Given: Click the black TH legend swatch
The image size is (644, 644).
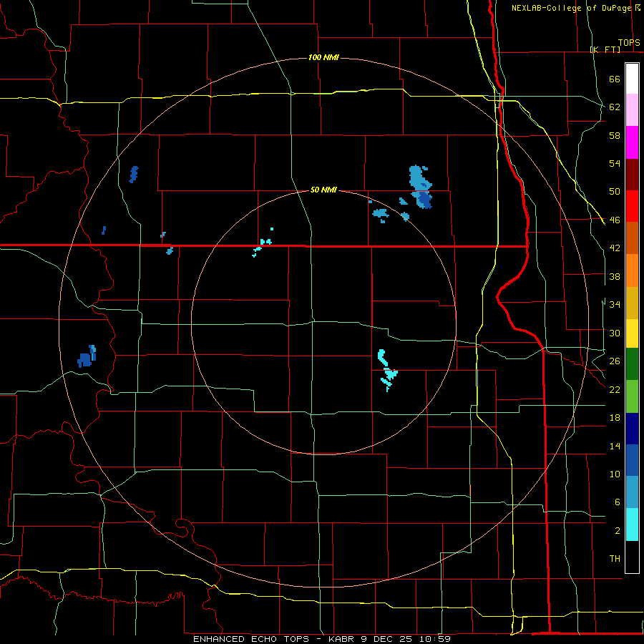Looking at the screenshot, I should point(632,557).
